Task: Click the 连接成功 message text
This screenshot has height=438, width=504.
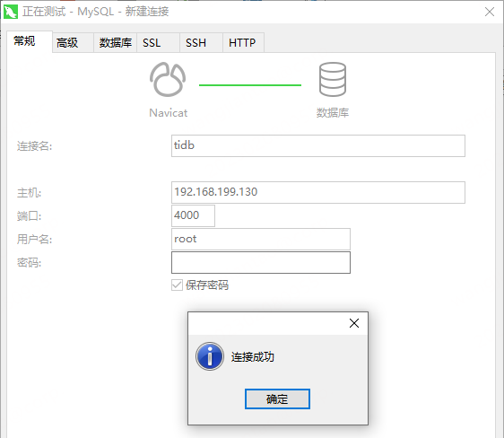Action: pos(253,356)
